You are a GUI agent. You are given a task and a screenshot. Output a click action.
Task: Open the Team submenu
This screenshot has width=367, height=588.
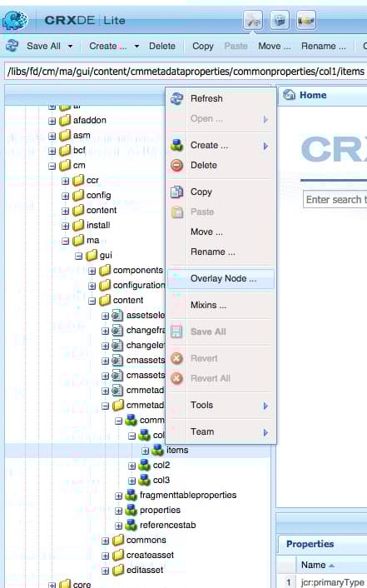pos(221,431)
